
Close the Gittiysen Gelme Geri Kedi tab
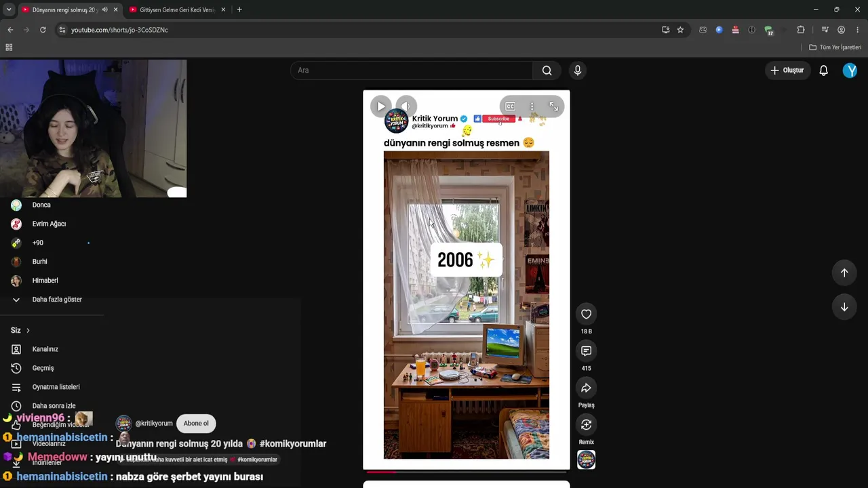coord(223,9)
